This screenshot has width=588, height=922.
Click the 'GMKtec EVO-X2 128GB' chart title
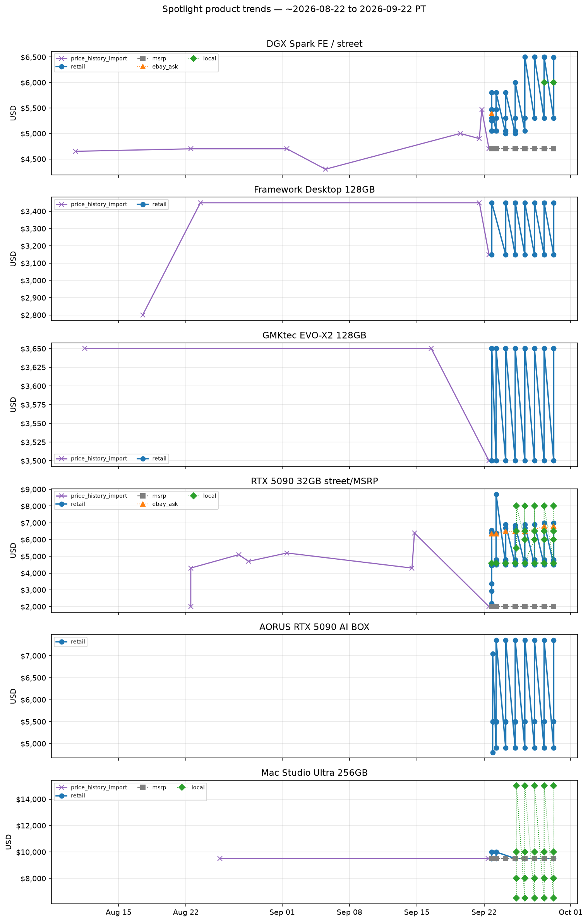point(314,335)
